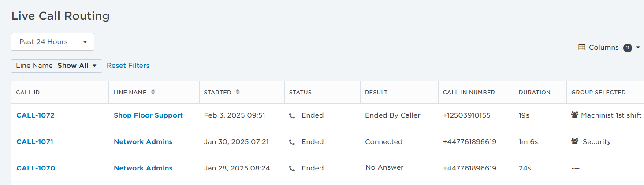Expand the Line Name Show All filter
The image size is (644, 185).
tap(56, 66)
